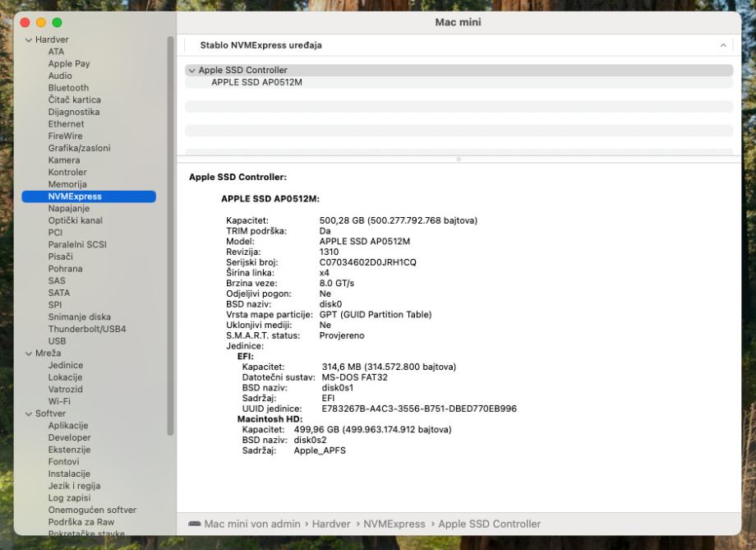Open Paralelni SCSI entry
The height and width of the screenshot is (550, 756).
[x=77, y=245]
